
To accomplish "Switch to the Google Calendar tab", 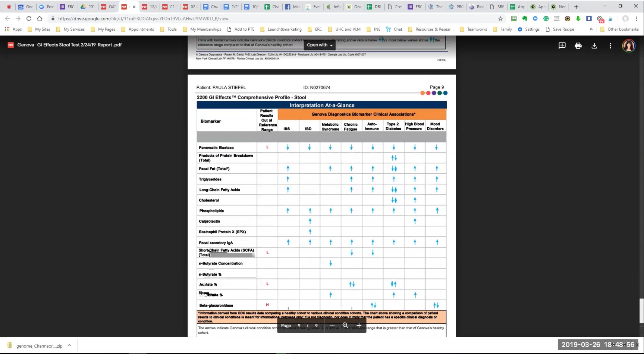I will [25, 7].
